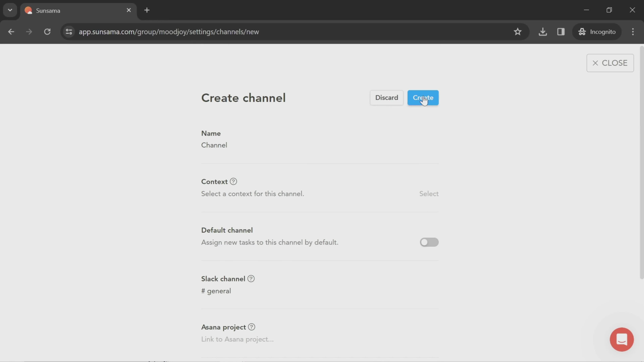644x362 pixels.
Task: Click the Create channel button
Action: point(423,98)
